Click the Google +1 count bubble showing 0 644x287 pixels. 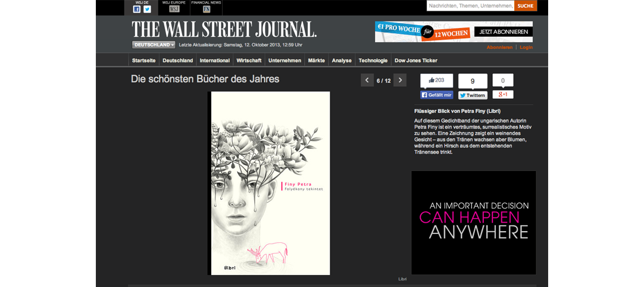coord(503,80)
